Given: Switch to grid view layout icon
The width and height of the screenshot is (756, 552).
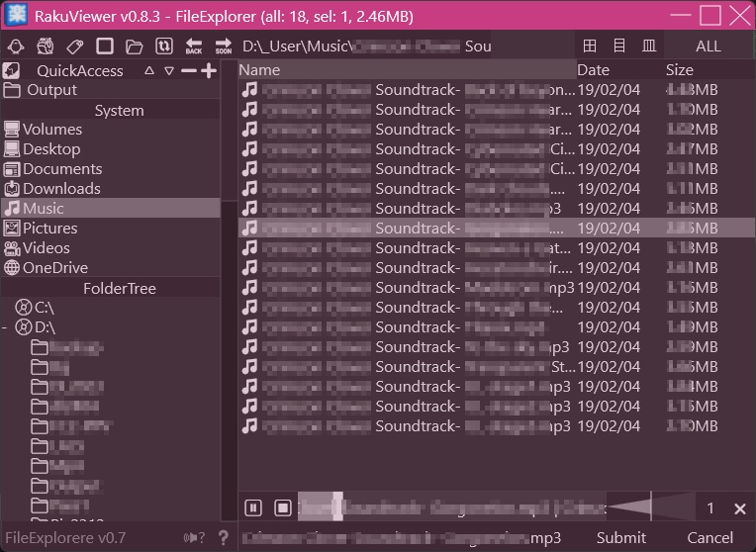Looking at the screenshot, I should click(x=589, y=46).
